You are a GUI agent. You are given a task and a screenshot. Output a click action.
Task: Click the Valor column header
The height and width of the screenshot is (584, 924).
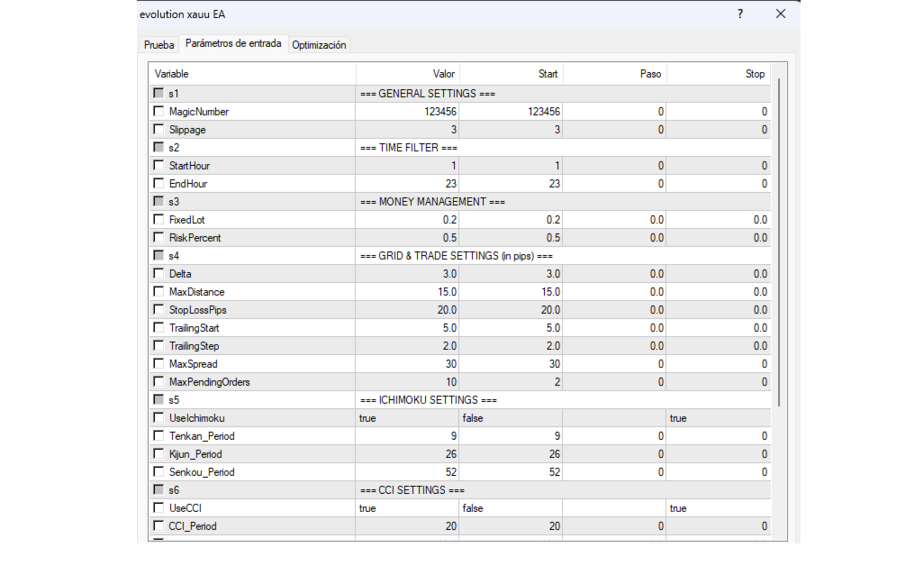click(407, 74)
